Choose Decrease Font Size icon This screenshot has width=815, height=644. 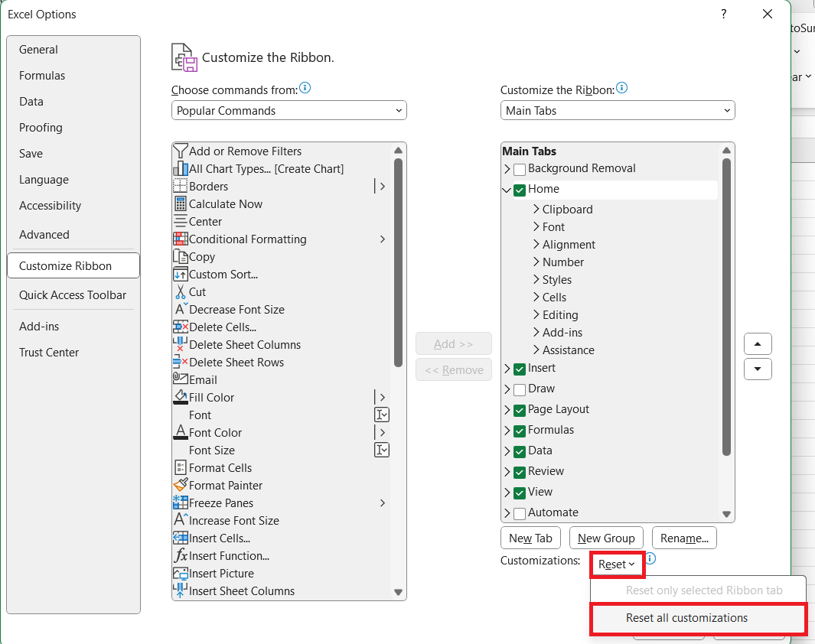[x=181, y=309]
